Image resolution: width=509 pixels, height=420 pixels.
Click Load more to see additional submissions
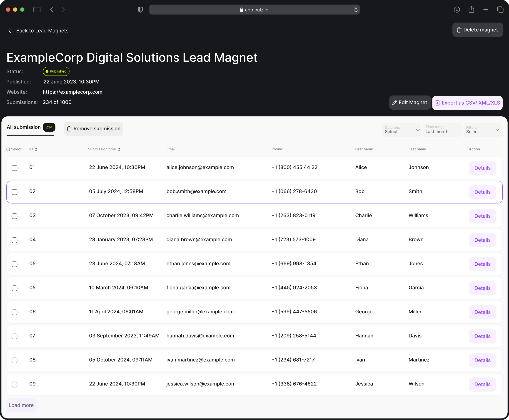click(x=21, y=405)
